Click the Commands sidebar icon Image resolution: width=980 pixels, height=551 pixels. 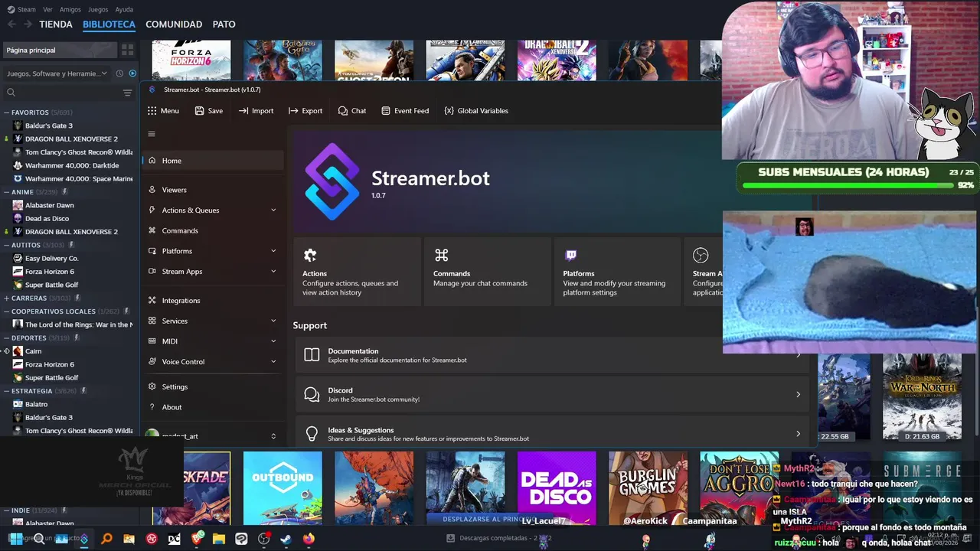click(x=152, y=230)
